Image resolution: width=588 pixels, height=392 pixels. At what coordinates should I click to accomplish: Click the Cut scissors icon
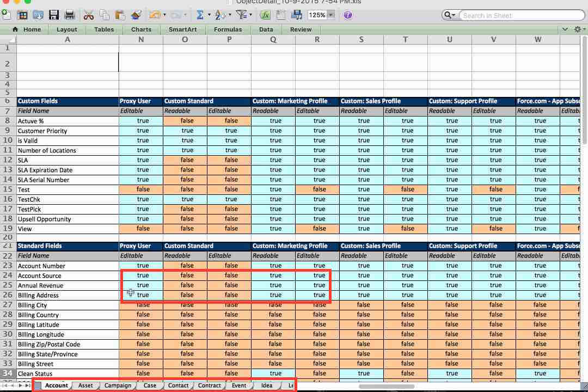tap(89, 15)
